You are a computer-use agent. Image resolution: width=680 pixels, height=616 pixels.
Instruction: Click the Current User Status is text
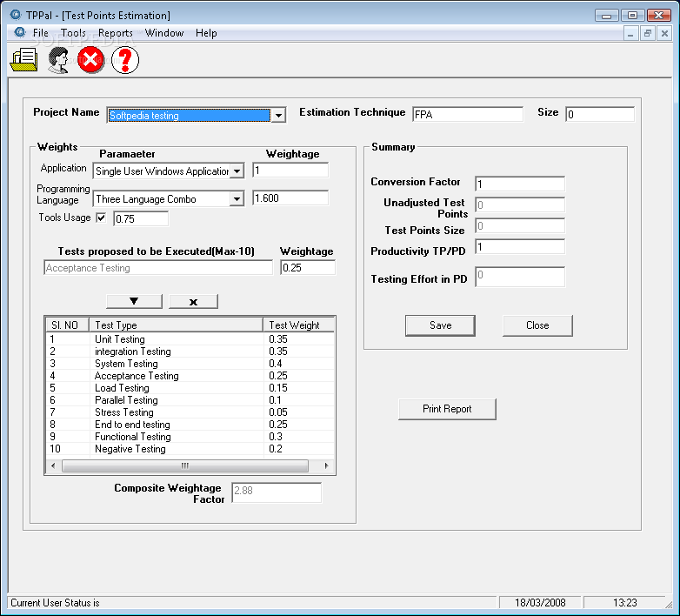[x=55, y=603]
